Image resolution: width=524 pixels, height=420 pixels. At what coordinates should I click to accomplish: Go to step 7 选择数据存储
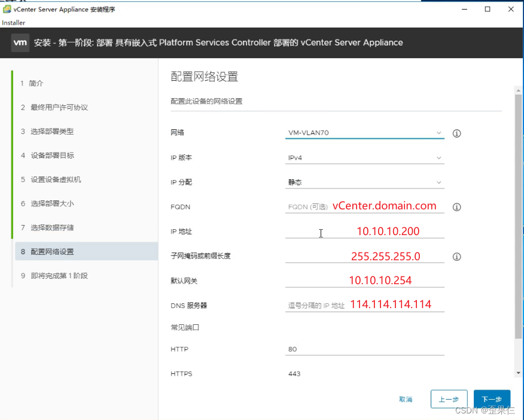(47, 227)
